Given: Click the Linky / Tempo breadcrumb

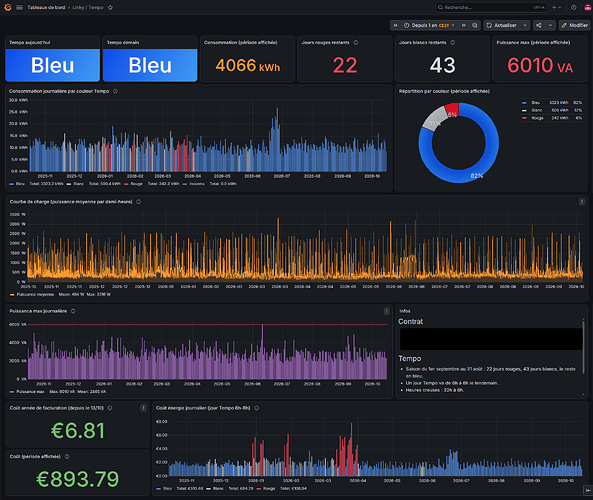Looking at the screenshot, I should 88,7.
